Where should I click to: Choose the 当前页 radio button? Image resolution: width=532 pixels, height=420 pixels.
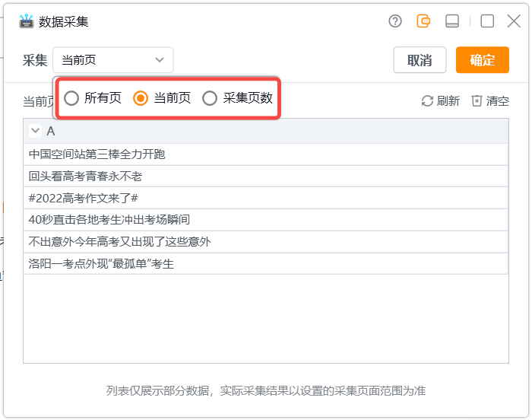(x=141, y=98)
